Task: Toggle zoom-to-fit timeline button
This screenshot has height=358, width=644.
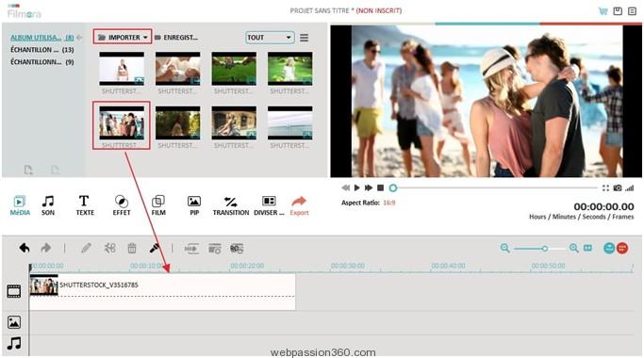Action: [x=587, y=248]
